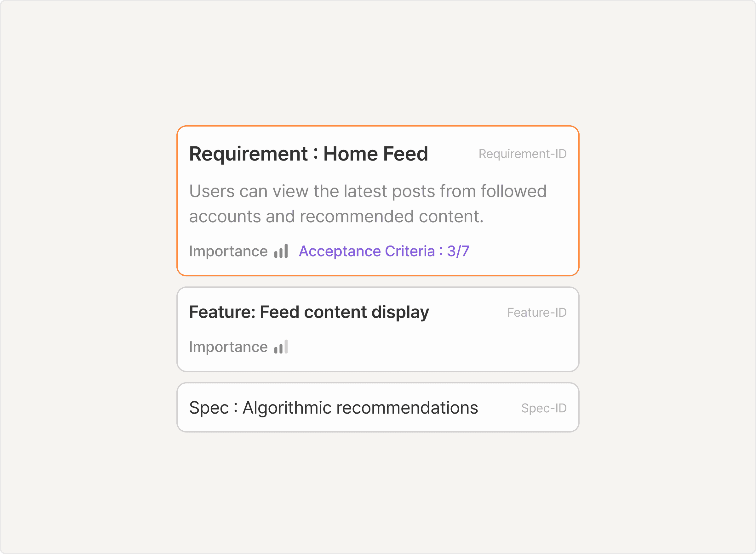The height and width of the screenshot is (554, 756).
Task: Click importance bars icon in Home Feed card
Action: point(281,251)
